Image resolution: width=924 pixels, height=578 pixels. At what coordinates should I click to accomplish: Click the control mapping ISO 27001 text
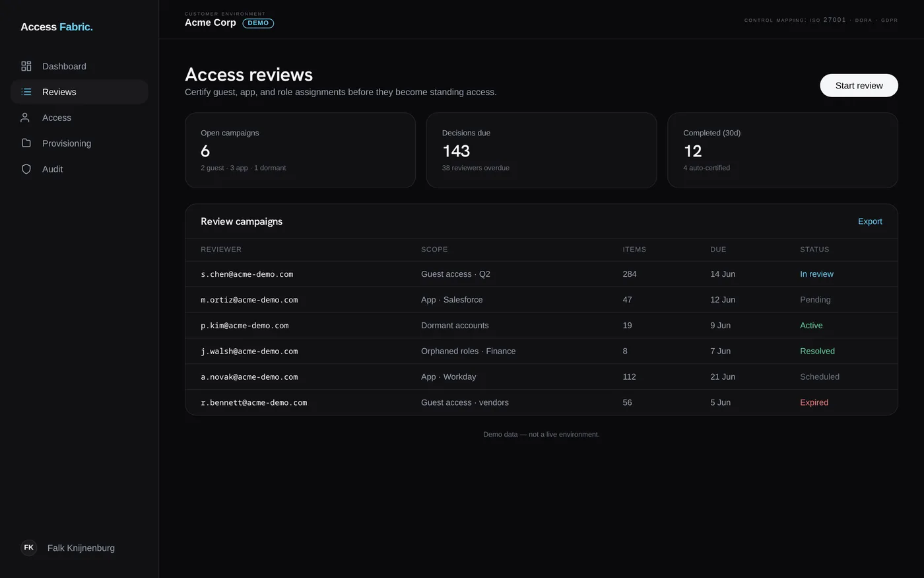[821, 20]
